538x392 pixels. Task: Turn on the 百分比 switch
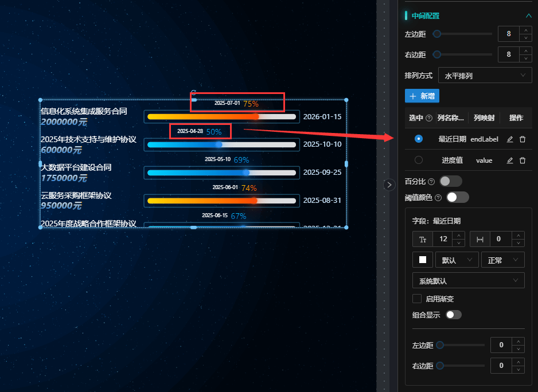tap(450, 182)
